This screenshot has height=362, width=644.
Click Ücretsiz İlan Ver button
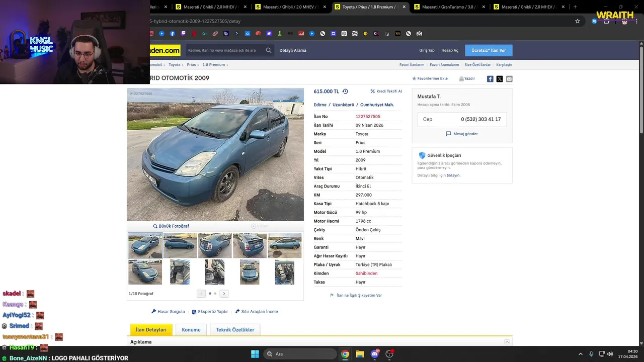[489, 50]
